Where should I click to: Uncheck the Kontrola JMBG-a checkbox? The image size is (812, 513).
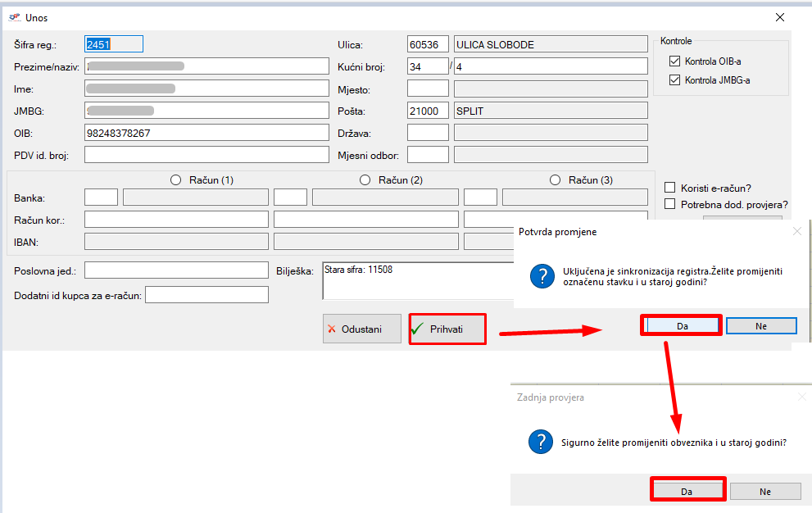pyautogui.click(x=675, y=80)
